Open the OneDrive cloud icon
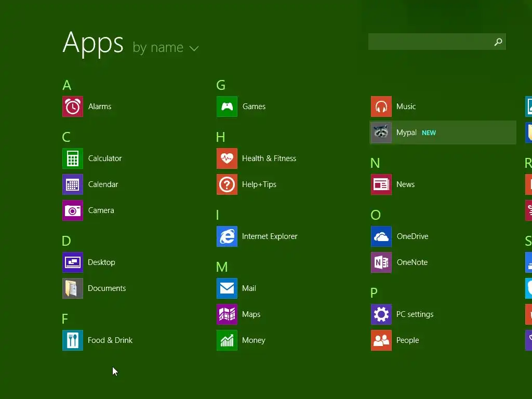 tap(381, 236)
